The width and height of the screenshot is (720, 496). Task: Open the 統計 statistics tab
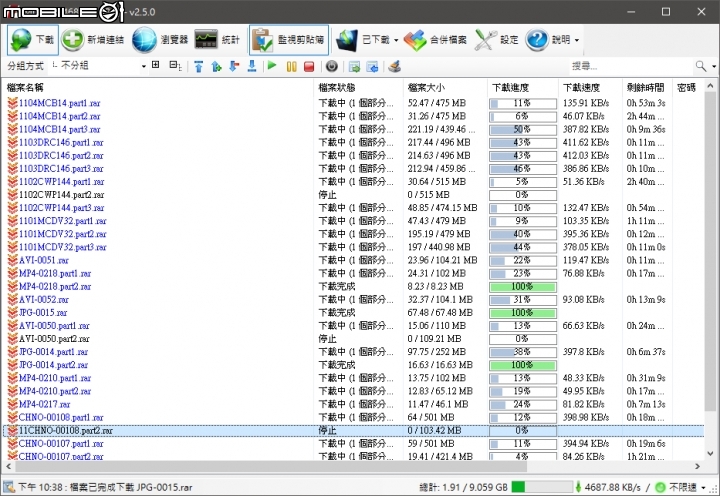(x=217, y=40)
